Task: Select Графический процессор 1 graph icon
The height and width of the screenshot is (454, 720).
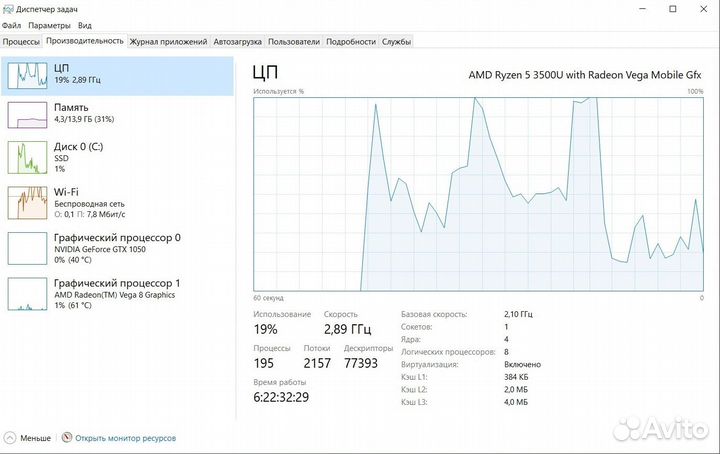Action: (28, 294)
